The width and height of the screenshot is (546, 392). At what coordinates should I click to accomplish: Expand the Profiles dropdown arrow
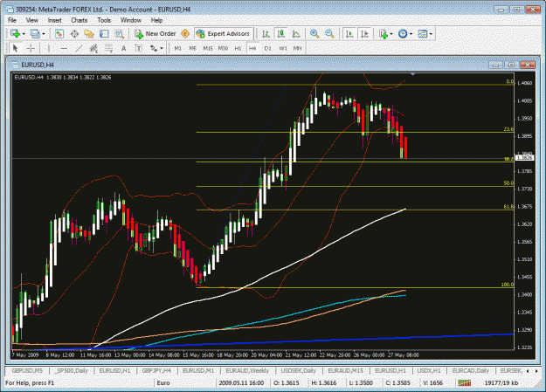(43, 34)
